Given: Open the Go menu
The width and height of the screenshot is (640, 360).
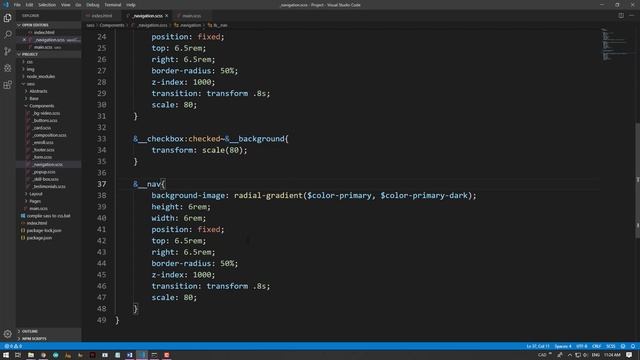Looking at the screenshot, I should click(78, 5).
